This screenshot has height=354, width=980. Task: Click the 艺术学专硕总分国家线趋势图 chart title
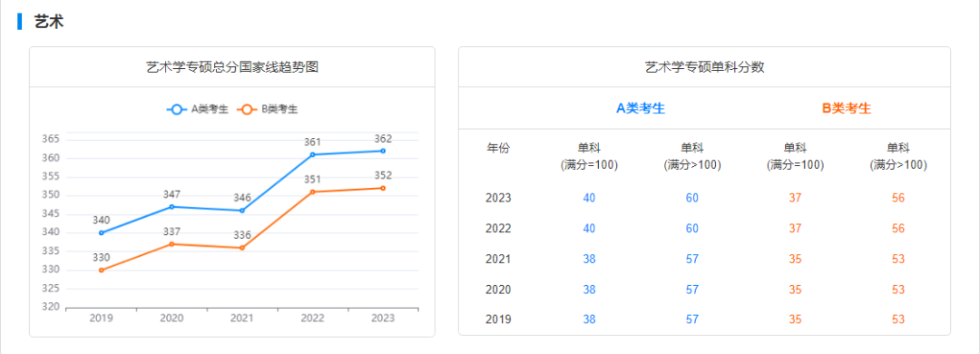[x=232, y=67]
